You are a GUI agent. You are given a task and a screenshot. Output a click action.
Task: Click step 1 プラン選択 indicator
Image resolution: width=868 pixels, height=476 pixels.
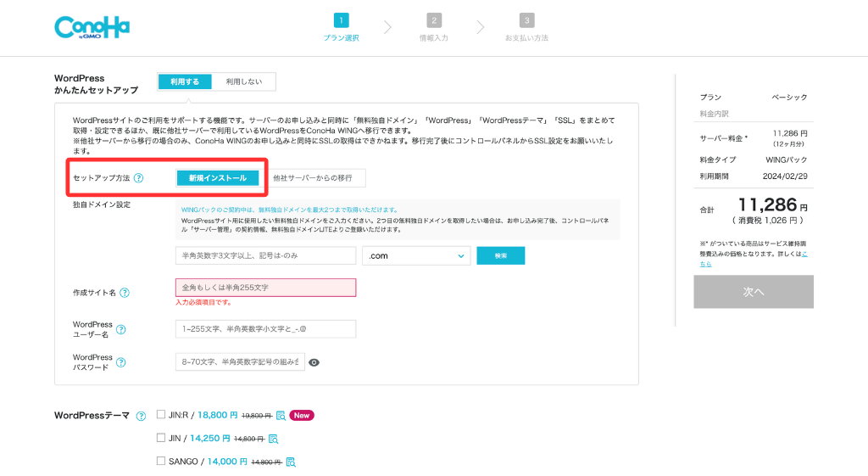click(x=341, y=27)
